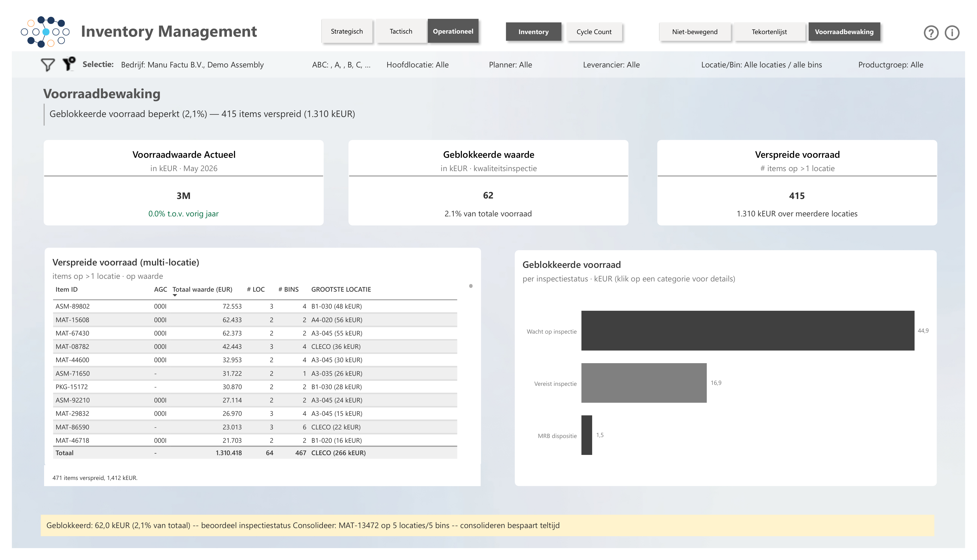Click the 16,9 bar data label
Viewport: 977px width, 560px height.
coord(716,383)
